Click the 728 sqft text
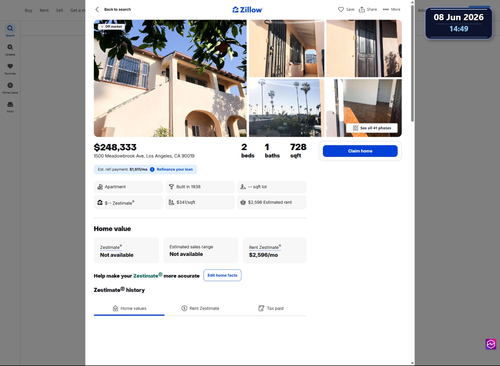The height and width of the screenshot is (366, 500). [x=298, y=151]
